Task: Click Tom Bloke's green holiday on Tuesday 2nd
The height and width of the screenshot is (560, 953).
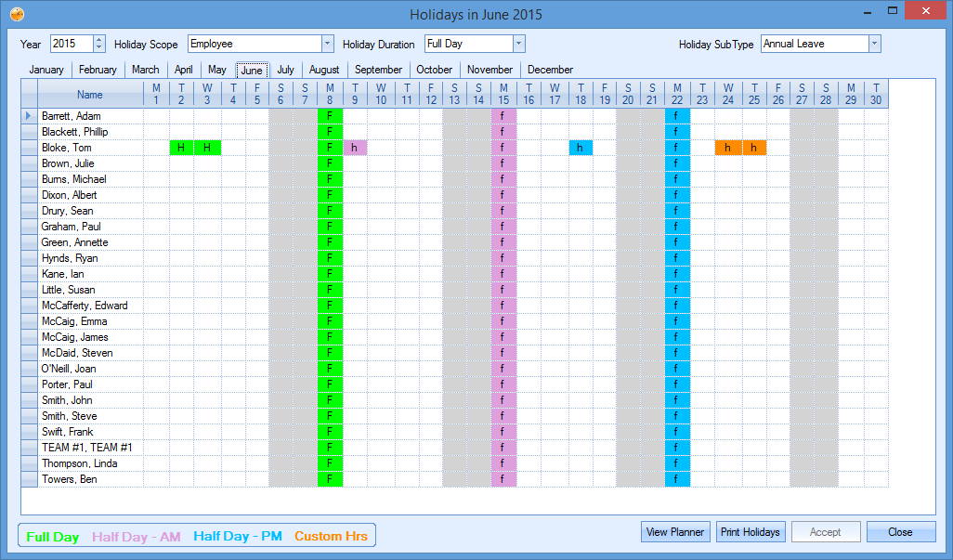Action: [181, 148]
